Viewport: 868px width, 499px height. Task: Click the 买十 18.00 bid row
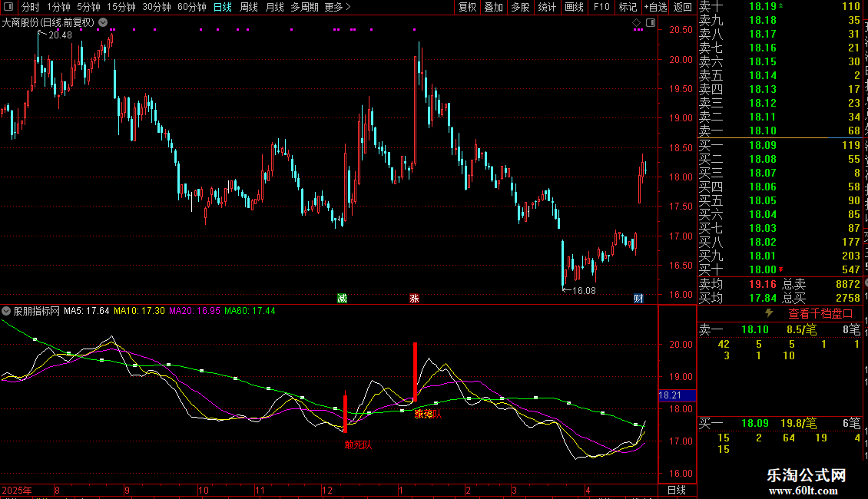click(780, 269)
